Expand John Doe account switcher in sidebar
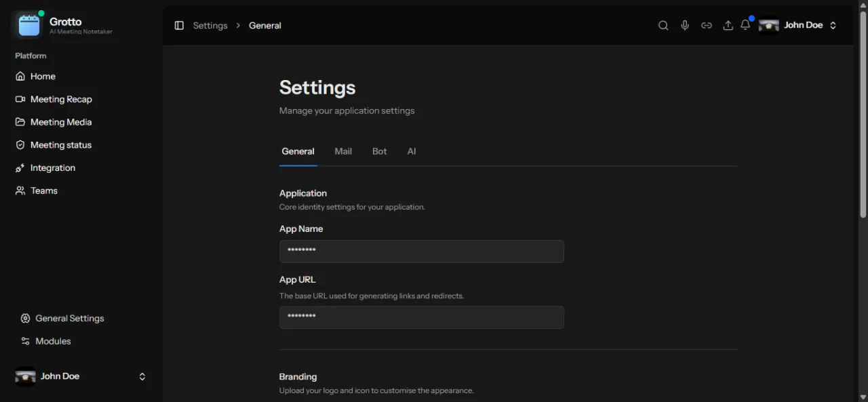This screenshot has height=402, width=868. tap(142, 376)
